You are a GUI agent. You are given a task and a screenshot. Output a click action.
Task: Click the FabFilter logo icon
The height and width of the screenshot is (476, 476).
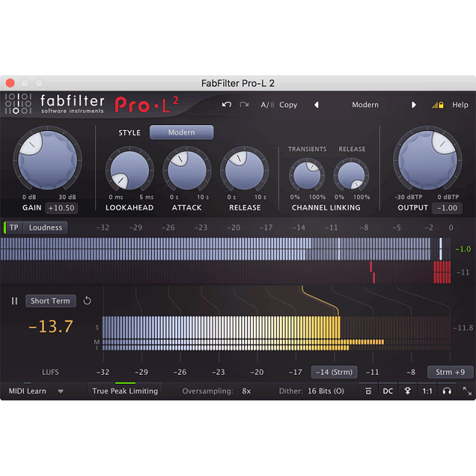[x=18, y=103]
